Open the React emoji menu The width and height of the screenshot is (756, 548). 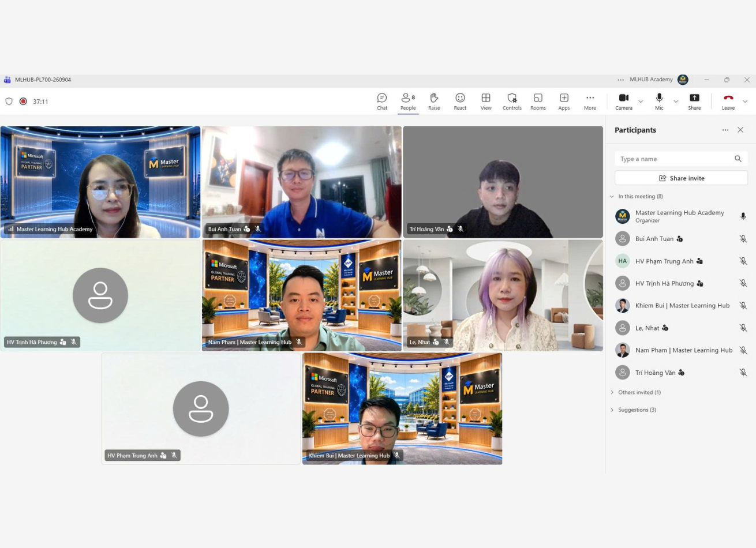[x=460, y=102]
